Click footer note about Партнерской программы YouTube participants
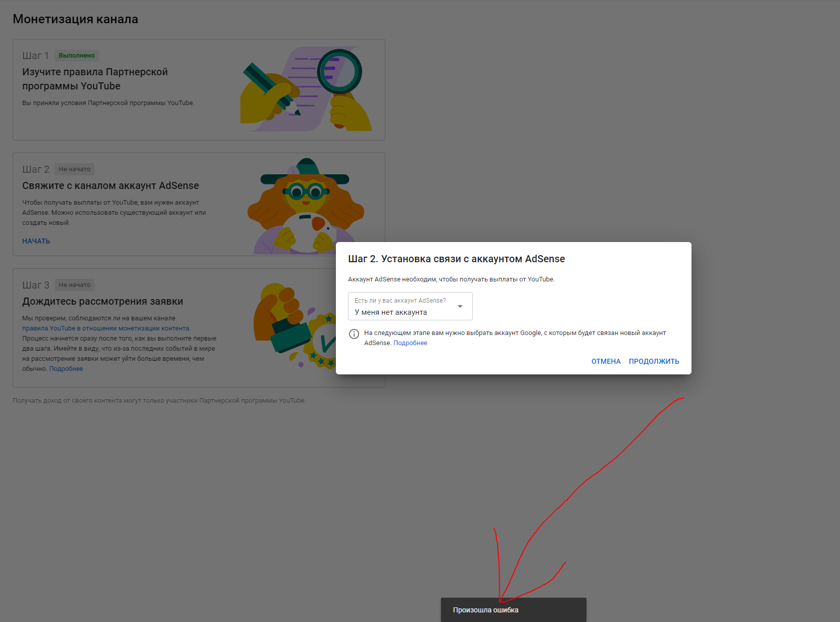 click(159, 401)
